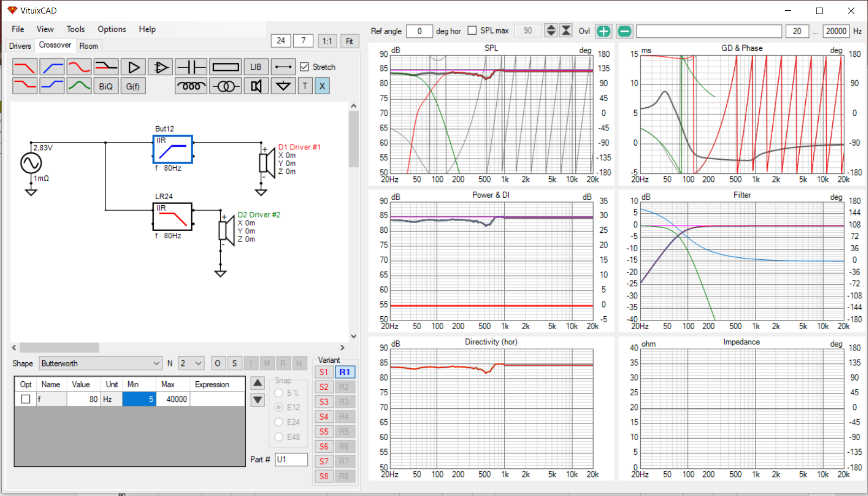Select the E48 snap radio button
Image resolution: width=868 pixels, height=496 pixels.
click(279, 437)
